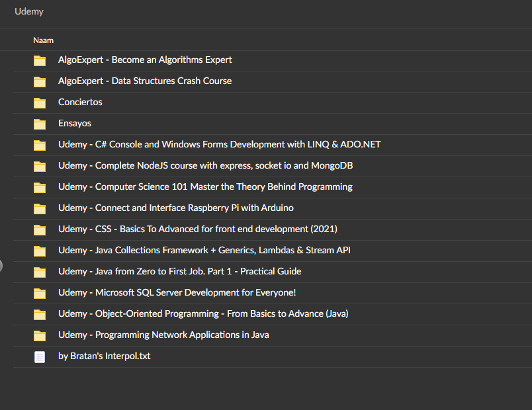Click the side panel handle on left edge

click(1, 266)
